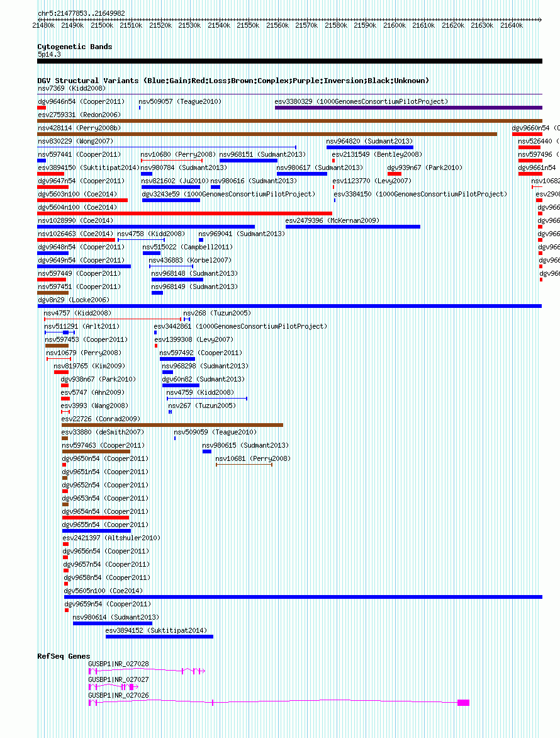
Task: Open the nsv830229 (Wong2007) variant
Action: (x=76, y=141)
